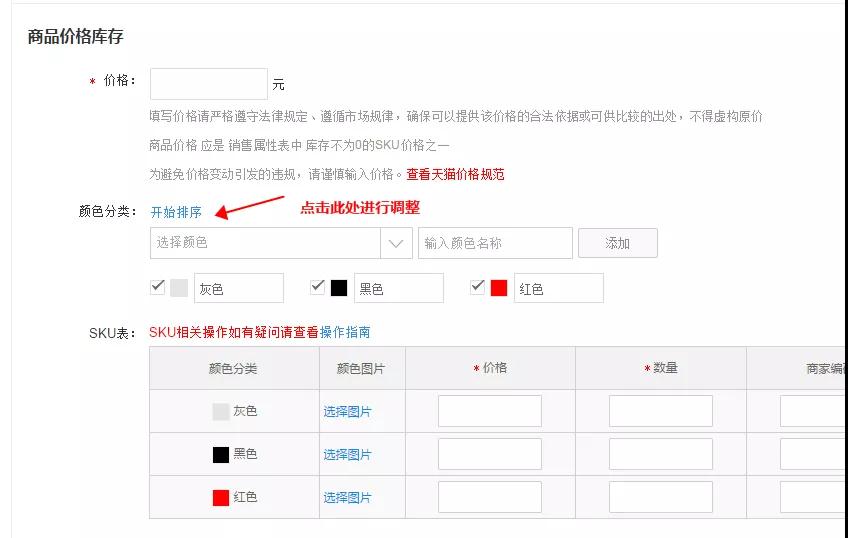Screen dimensions: 848x538
Task: Focus the 输入颜色名称 text field
Action: [495, 243]
